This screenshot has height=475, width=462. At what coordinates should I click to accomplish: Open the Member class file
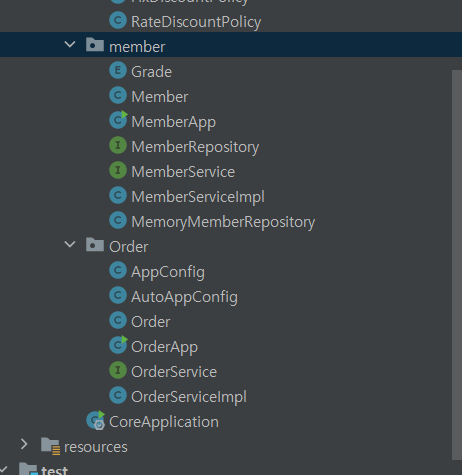click(x=160, y=97)
